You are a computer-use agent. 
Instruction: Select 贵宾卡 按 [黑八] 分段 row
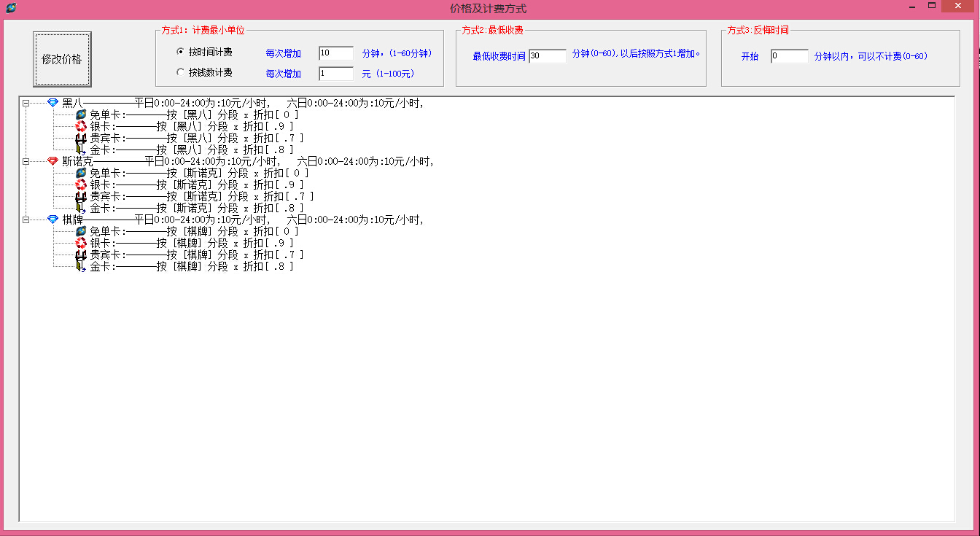click(197, 138)
